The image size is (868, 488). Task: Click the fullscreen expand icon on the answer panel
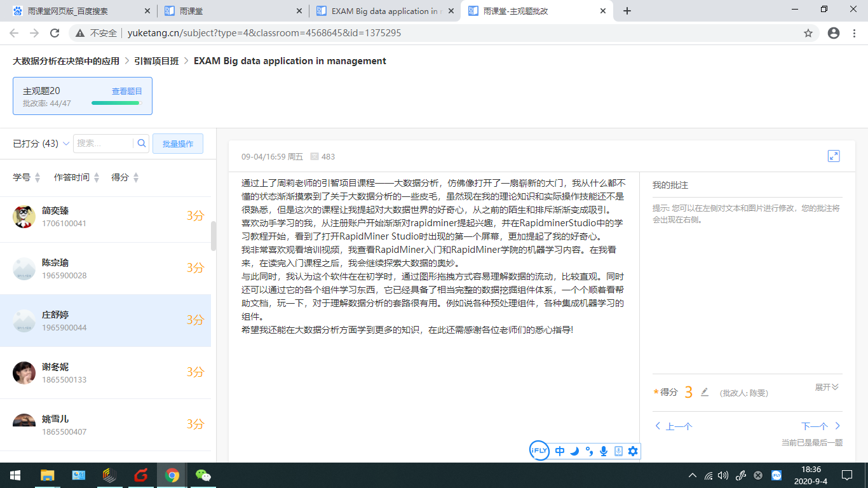tap(834, 156)
